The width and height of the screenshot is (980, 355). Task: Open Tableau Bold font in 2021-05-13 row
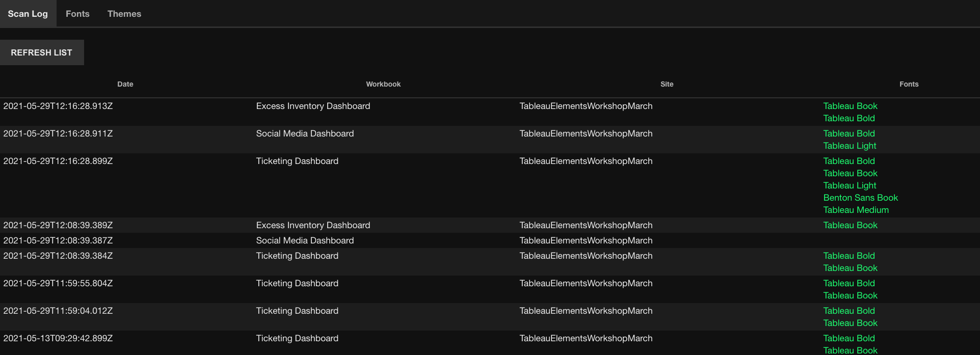[849, 338]
